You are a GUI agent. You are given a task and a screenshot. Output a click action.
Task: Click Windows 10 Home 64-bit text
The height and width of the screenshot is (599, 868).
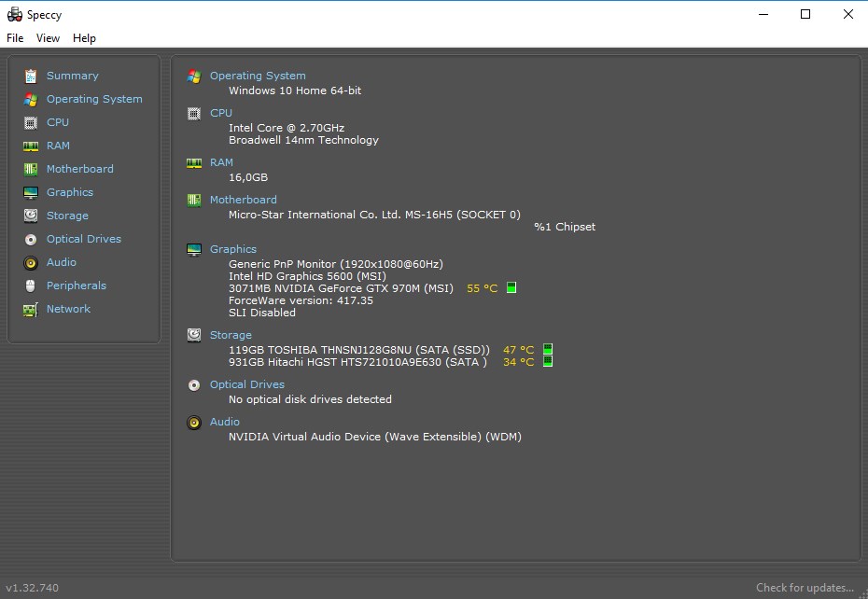click(x=295, y=91)
